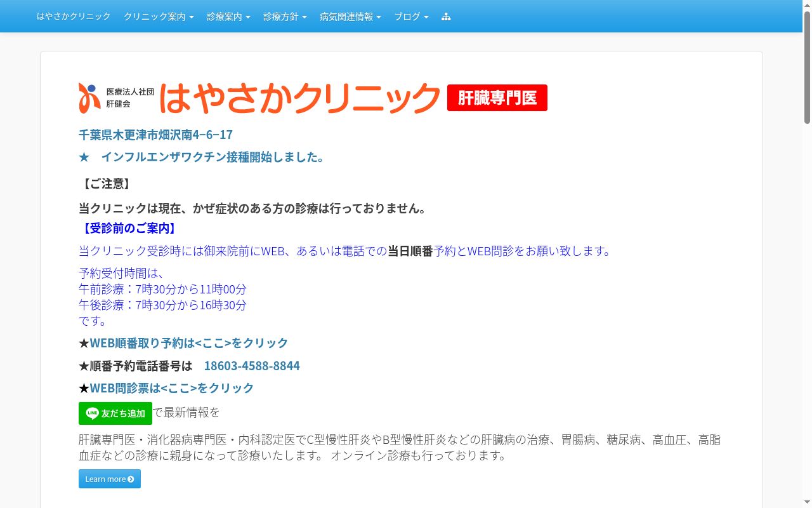Click the page vertical scrollbar thumb

pyautogui.click(x=807, y=67)
